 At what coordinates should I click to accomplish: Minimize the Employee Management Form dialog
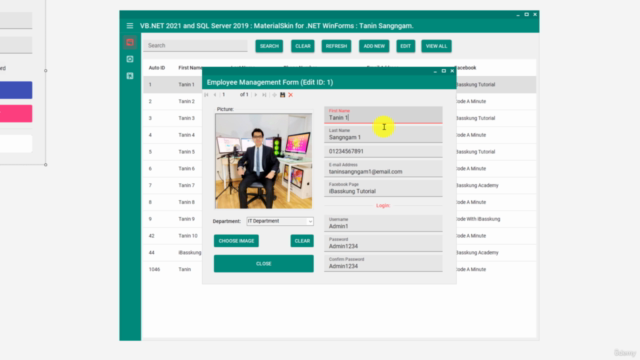435,71
